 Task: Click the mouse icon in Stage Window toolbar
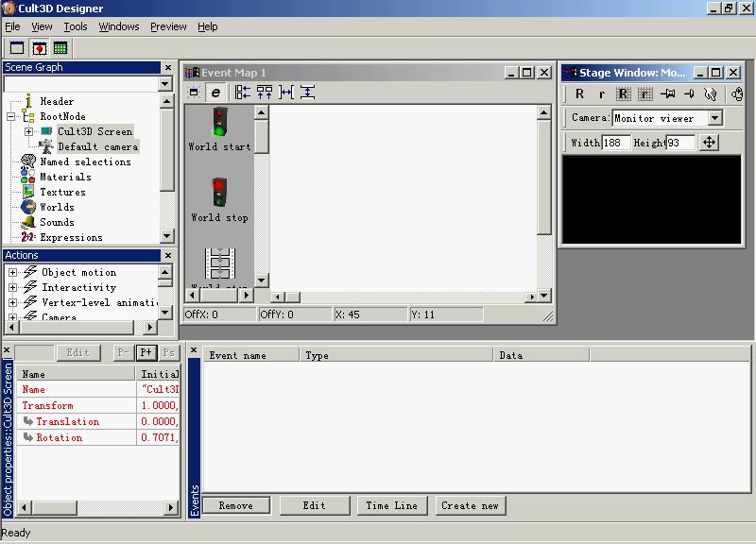pos(737,93)
